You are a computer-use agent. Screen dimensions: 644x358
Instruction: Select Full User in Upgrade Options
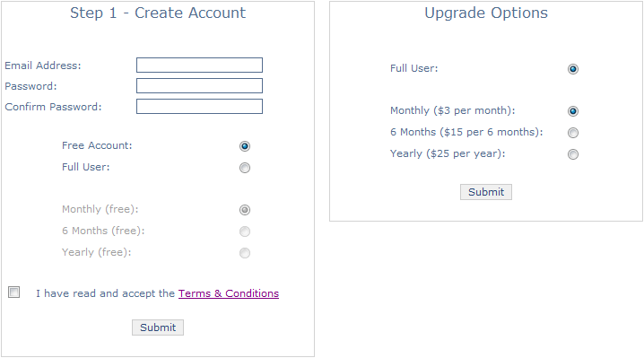click(x=573, y=69)
